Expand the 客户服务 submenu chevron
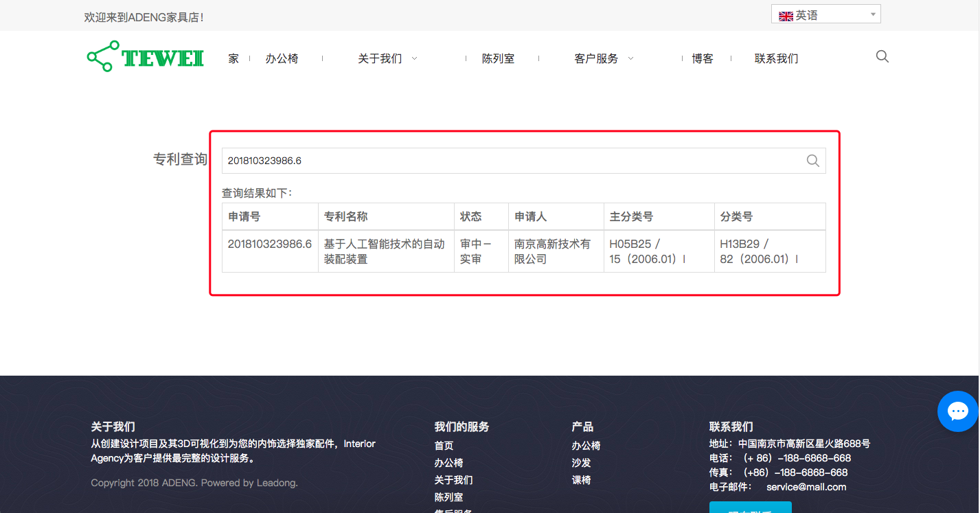980x513 pixels. coord(630,58)
